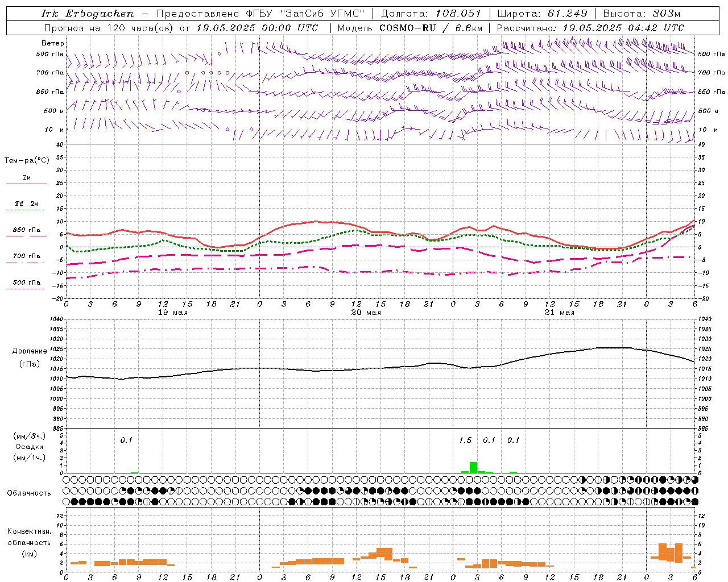This screenshot has height=582, width=728.
Task: Click the "0.1" precipitation value on 19 мая
Action: 126,440
